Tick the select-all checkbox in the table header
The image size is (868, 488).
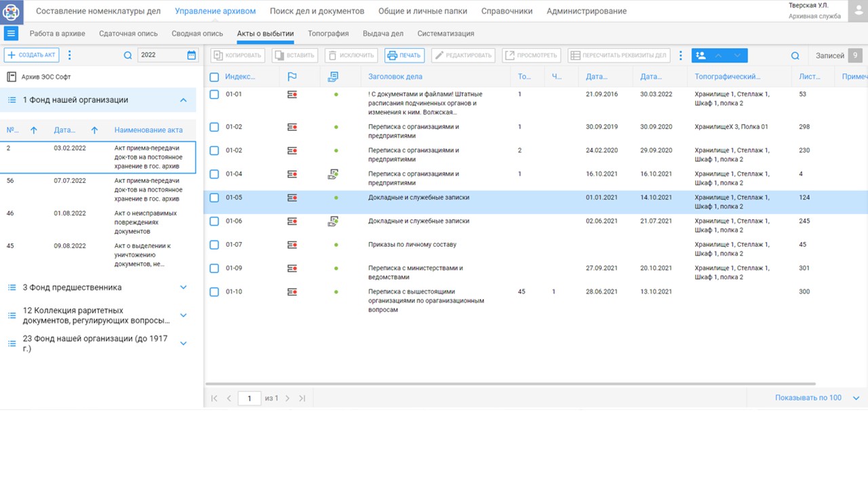coord(214,77)
